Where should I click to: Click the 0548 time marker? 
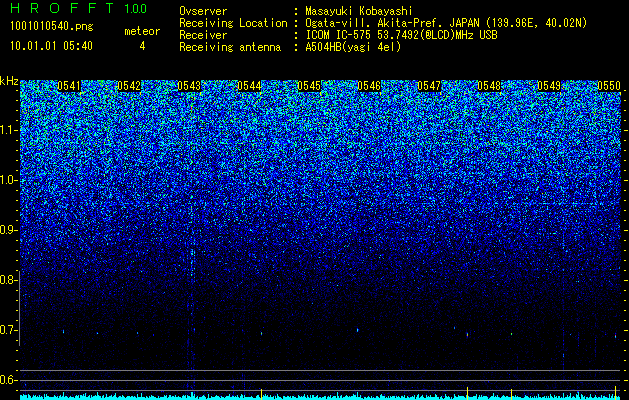(489, 86)
